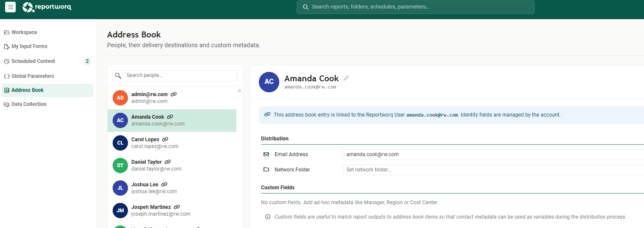Image resolution: width=644 pixels, height=228 pixels.
Task: Click the Address Book contact icon
Action: (x=7, y=90)
